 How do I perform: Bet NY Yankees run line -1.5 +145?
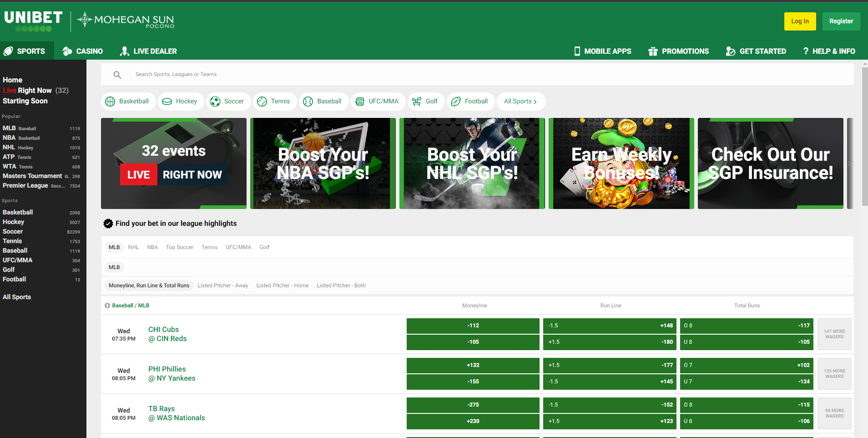(610, 382)
